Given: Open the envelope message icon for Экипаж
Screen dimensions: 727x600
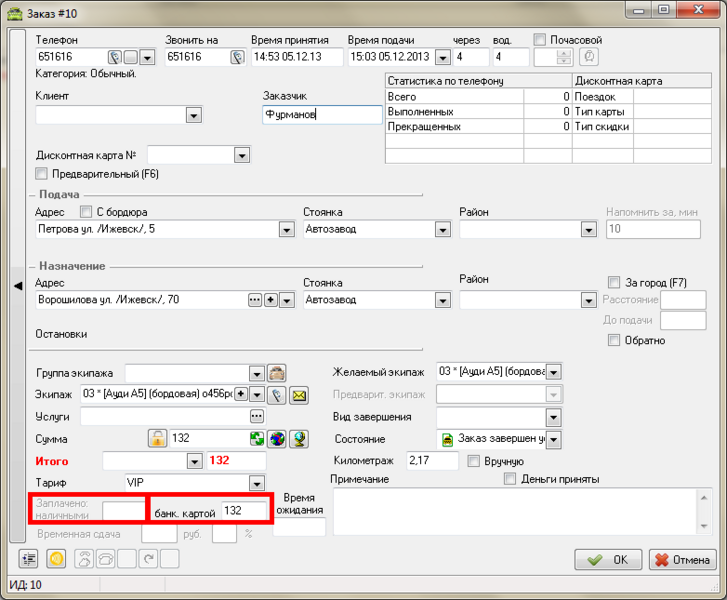Looking at the screenshot, I should pyautogui.click(x=298, y=394).
